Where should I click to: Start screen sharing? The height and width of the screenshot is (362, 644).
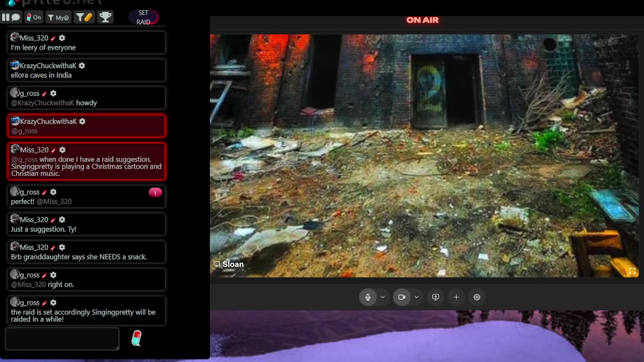(436, 297)
